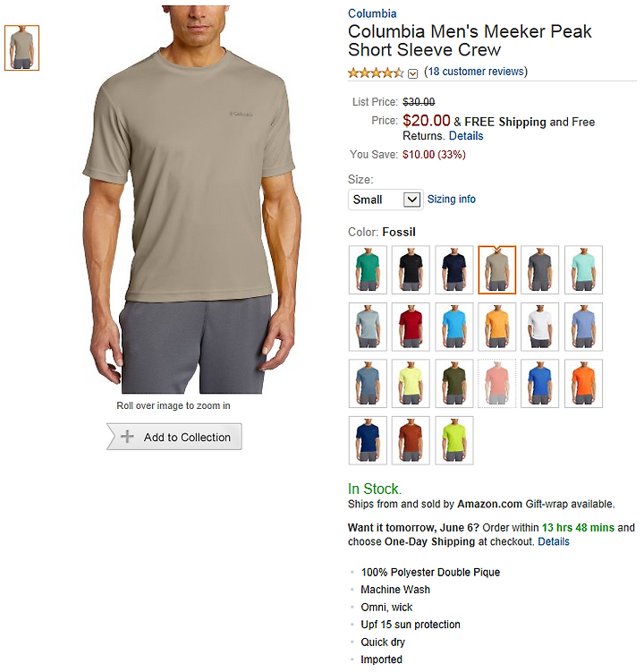This screenshot has width=644, height=672.
Task: Click the Add to Collection button
Action: (174, 437)
